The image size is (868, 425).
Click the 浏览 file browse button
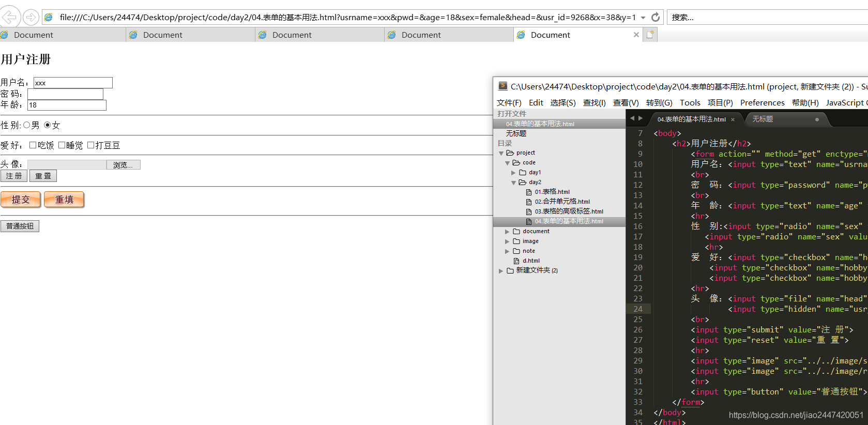[123, 165]
